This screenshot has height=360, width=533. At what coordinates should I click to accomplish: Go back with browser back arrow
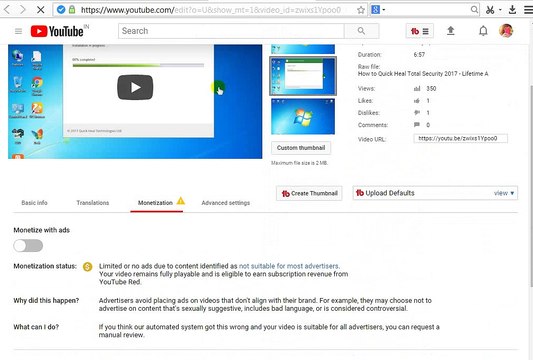coord(7,10)
